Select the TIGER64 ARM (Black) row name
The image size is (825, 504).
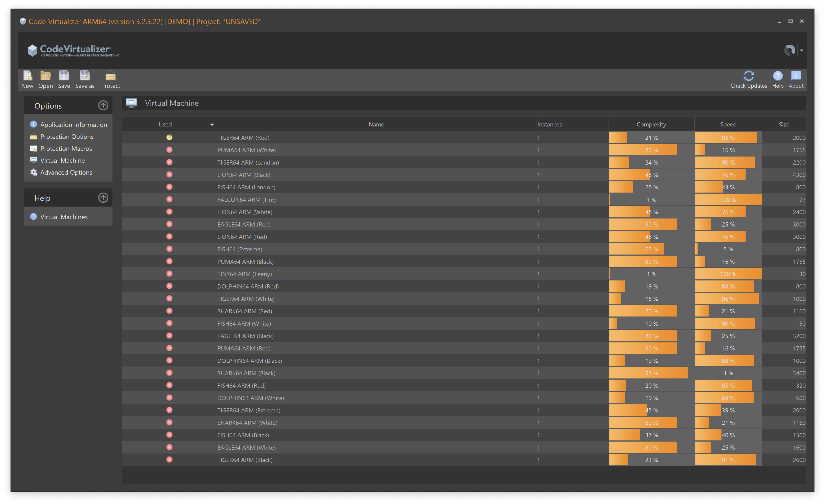click(x=245, y=460)
